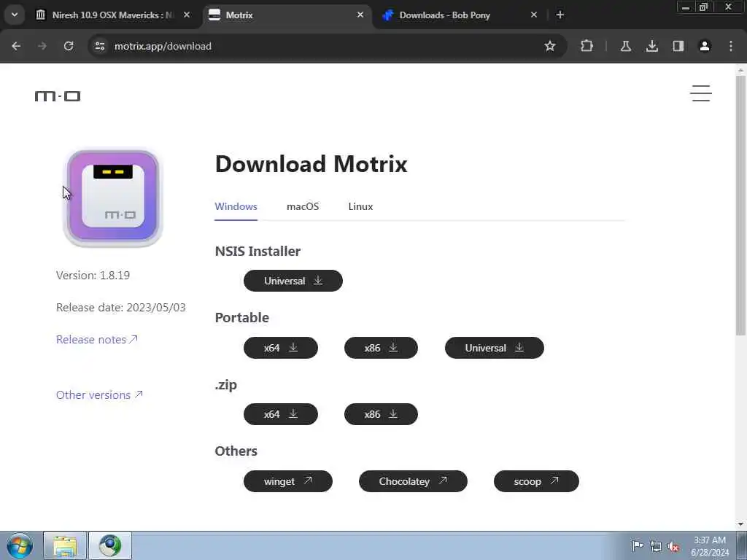
Task: Open site information icon in address bar
Action: (99, 46)
